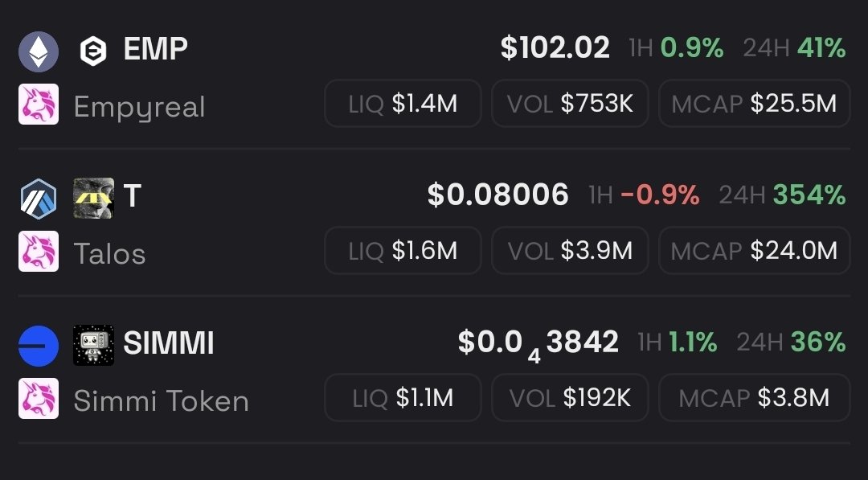Click the Ethereum chain icon beside EMP
The width and height of the screenshot is (868, 480).
tap(39, 51)
